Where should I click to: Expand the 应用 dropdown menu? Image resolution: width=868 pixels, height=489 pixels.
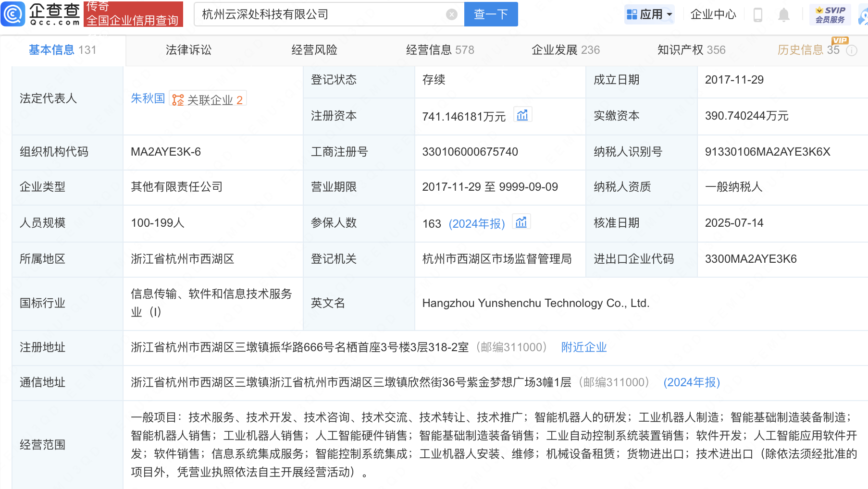pyautogui.click(x=649, y=14)
